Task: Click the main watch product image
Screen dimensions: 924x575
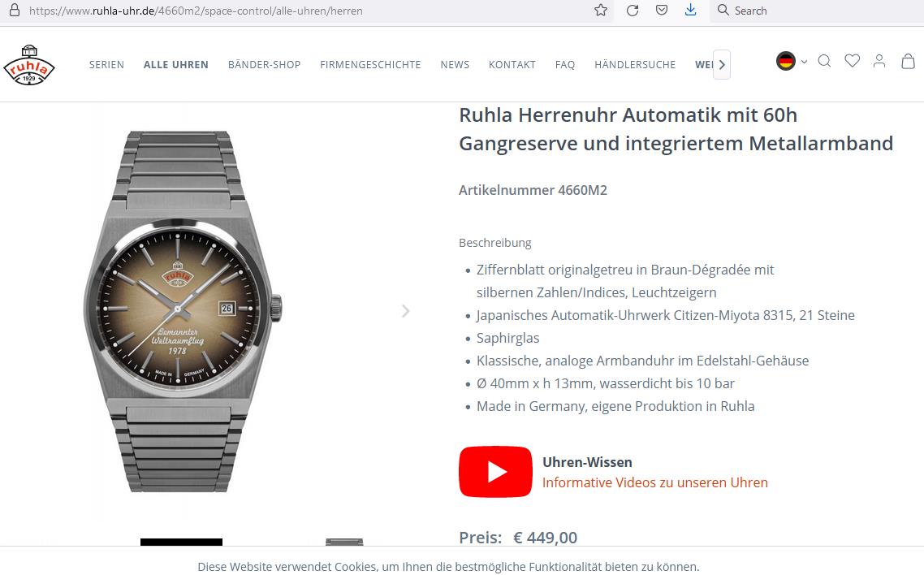Action: pos(182,311)
